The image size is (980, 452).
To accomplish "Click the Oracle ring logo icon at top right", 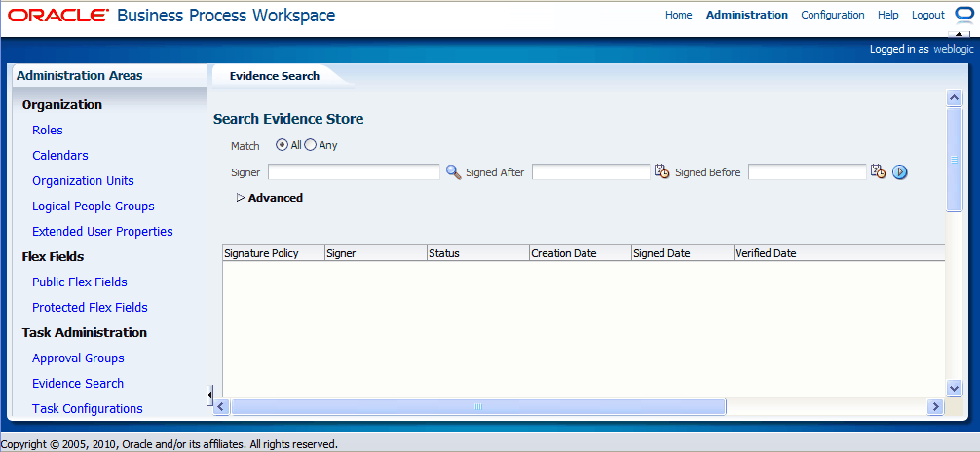I will tap(963, 15).
